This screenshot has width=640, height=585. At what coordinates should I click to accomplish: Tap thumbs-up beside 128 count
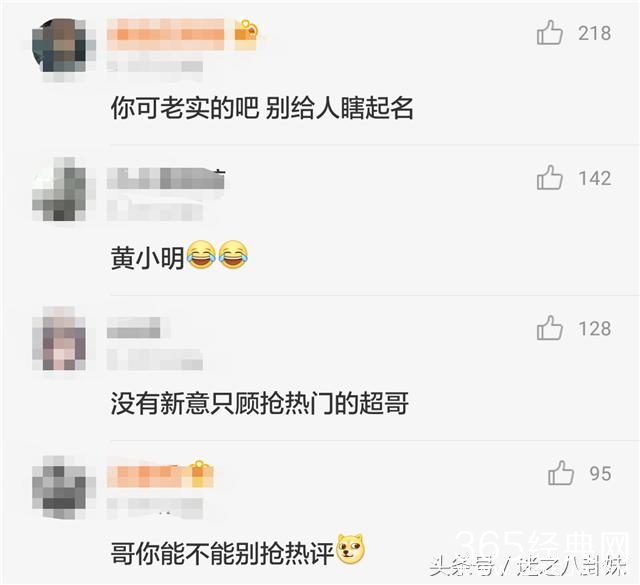550,328
